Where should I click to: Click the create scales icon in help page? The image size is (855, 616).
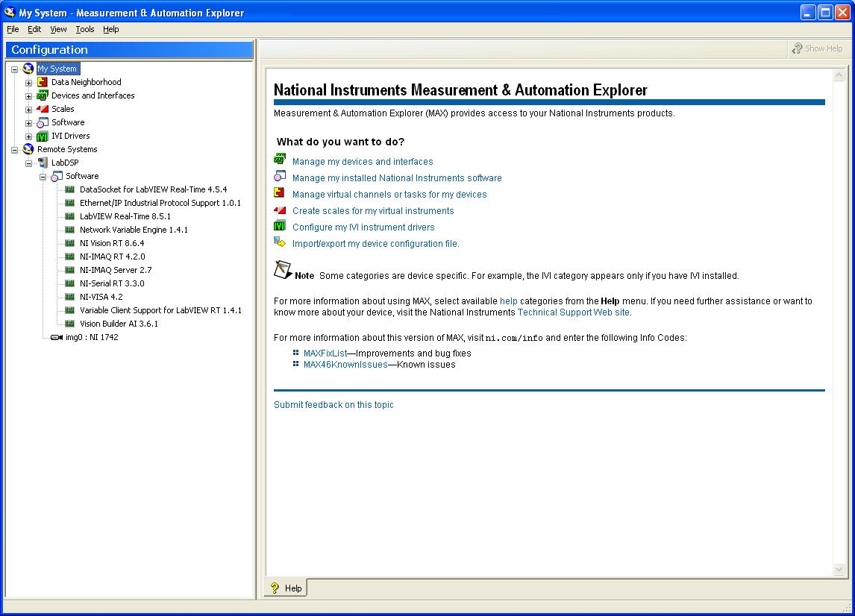click(x=280, y=210)
